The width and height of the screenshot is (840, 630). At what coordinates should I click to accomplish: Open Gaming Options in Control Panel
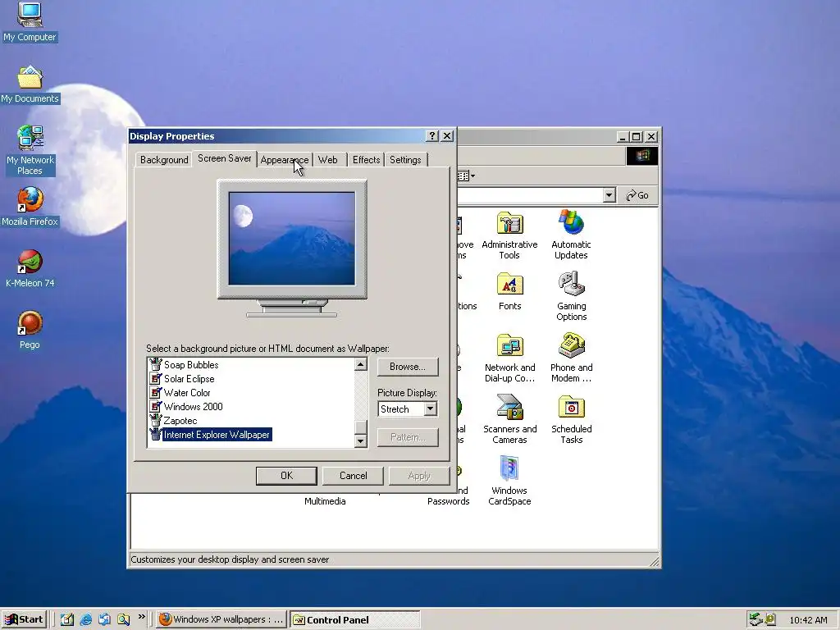[x=571, y=297]
